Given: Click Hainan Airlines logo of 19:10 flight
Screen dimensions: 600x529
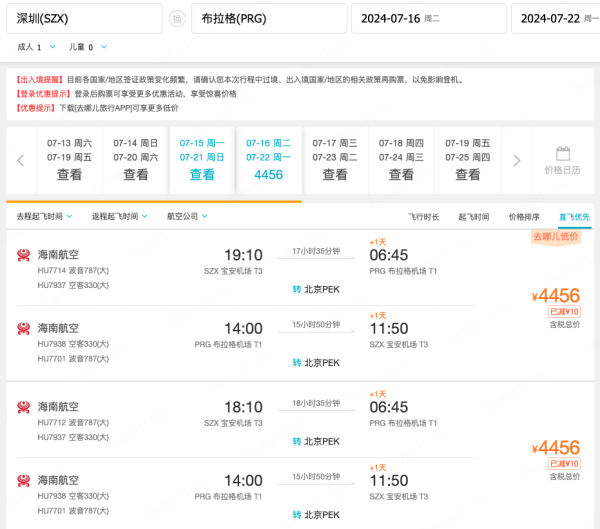Looking at the screenshot, I should [24, 255].
